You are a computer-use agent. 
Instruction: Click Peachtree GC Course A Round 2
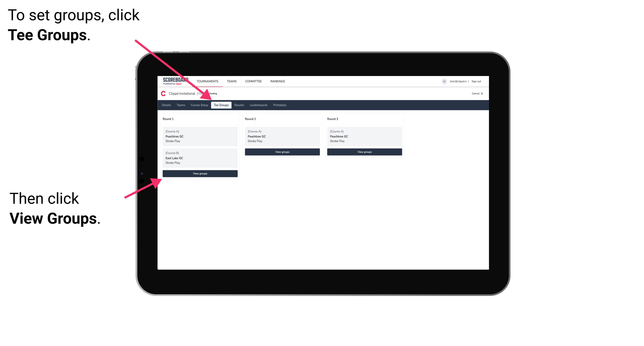[x=282, y=136]
